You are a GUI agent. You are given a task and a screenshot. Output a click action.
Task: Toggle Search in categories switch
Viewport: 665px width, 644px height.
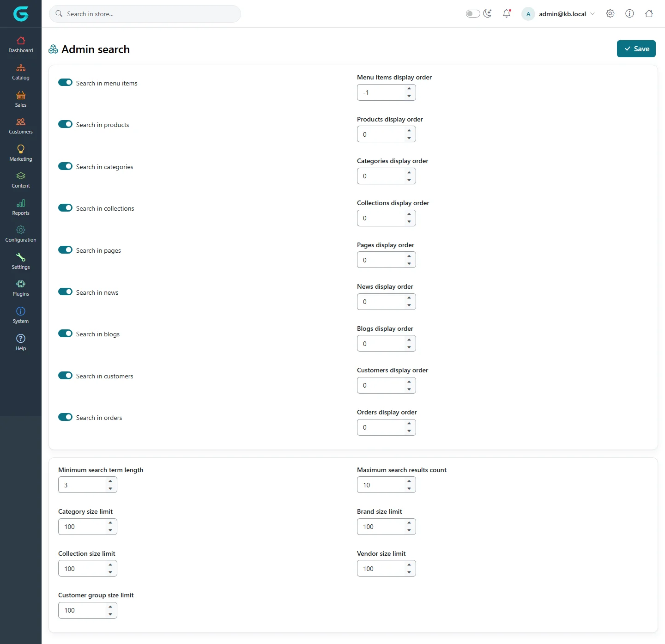65,166
